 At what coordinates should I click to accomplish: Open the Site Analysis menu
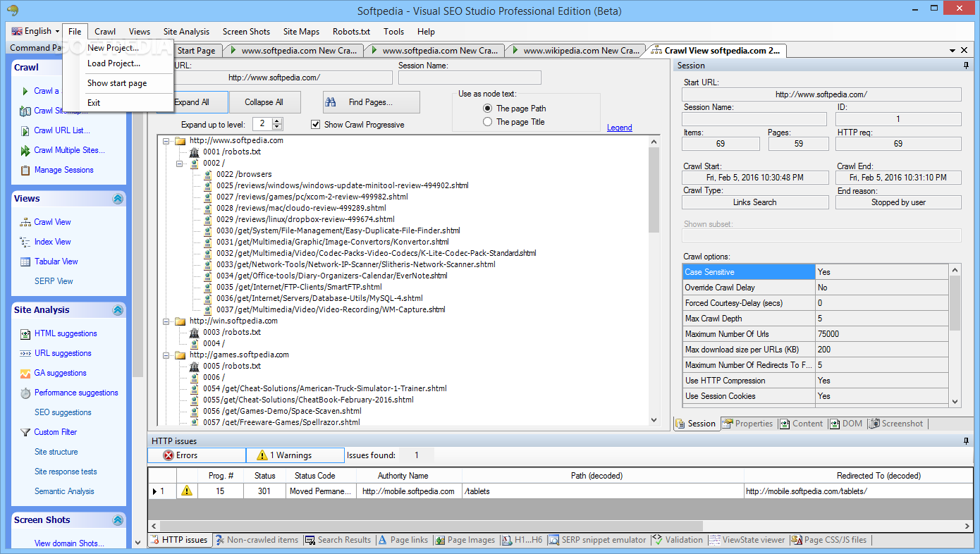186,32
